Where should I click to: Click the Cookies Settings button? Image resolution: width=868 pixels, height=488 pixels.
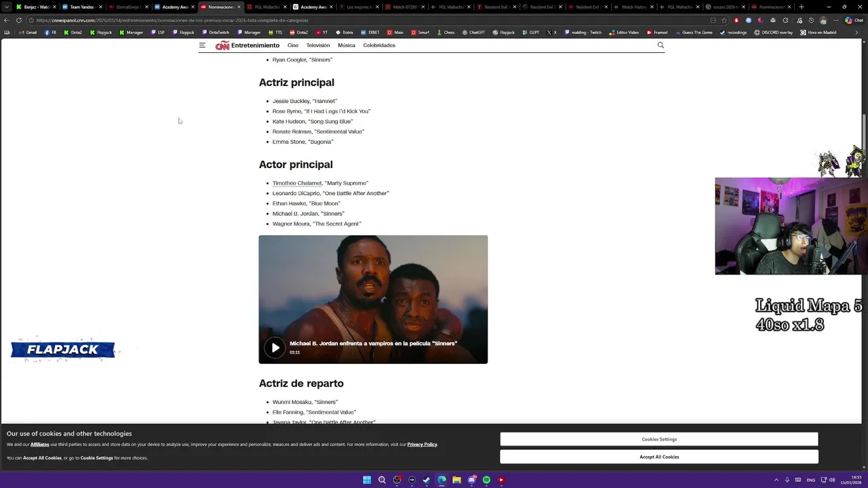point(659,439)
